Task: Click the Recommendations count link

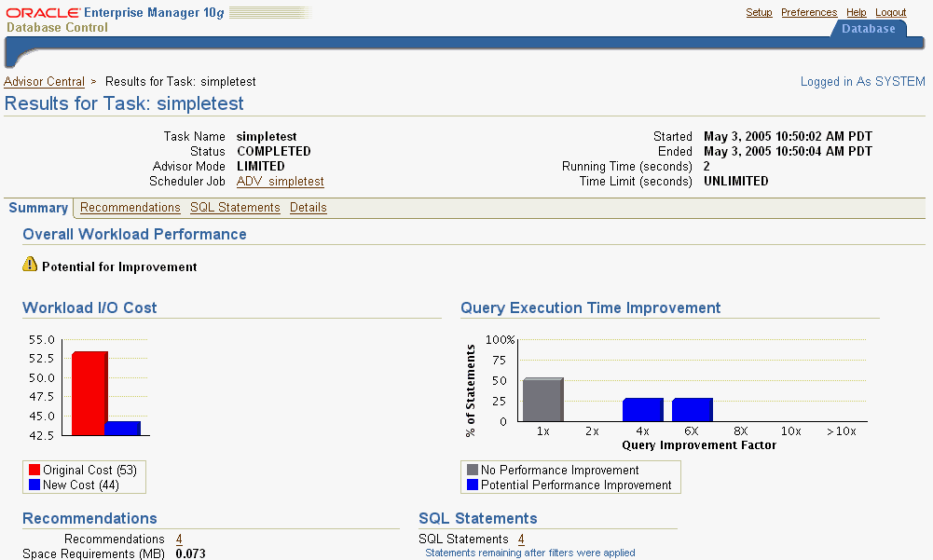Action: point(179,540)
